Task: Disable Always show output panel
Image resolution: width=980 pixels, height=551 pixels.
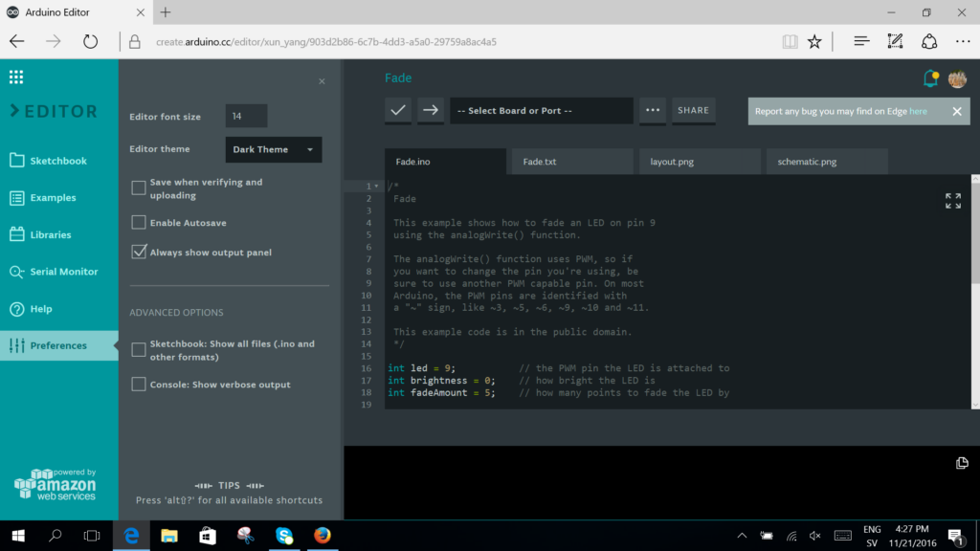Action: point(138,252)
